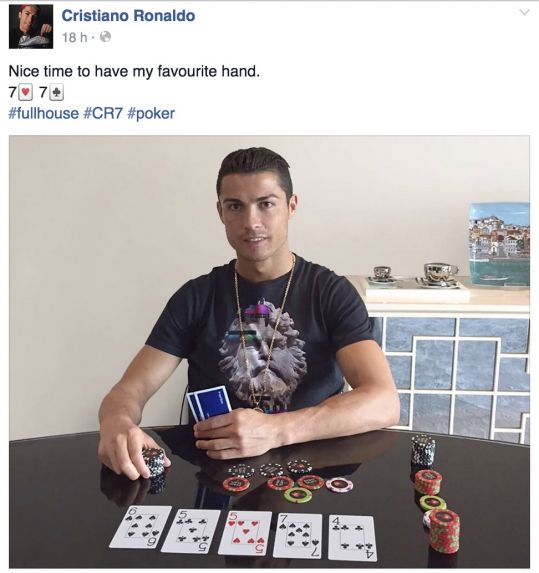The image size is (539, 573).
Task: Open the #CR7 hashtag
Action: tap(103, 113)
